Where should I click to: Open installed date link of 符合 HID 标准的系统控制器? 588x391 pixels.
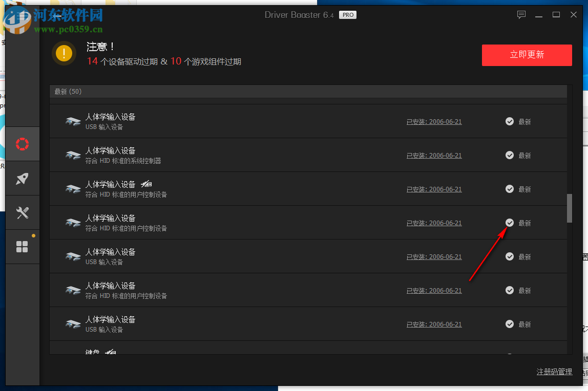[434, 156]
